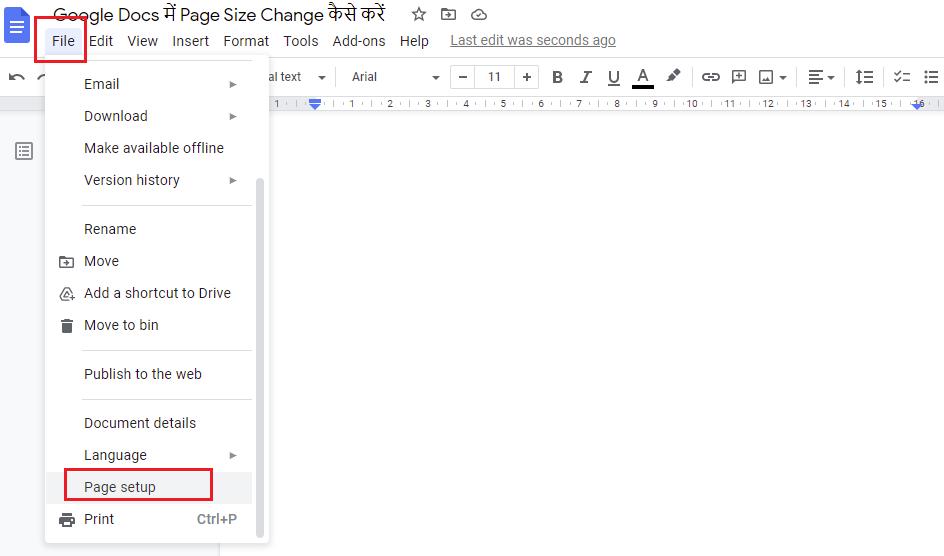This screenshot has height=556, width=944.
Task: Open line spacing options
Action: coord(864,77)
